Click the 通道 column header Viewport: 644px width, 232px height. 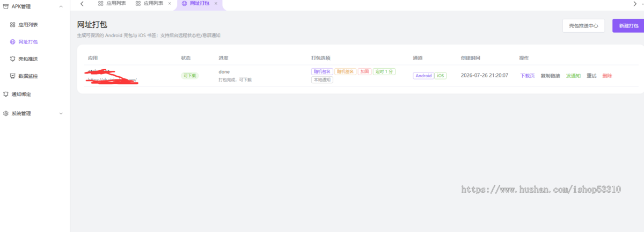418,58
